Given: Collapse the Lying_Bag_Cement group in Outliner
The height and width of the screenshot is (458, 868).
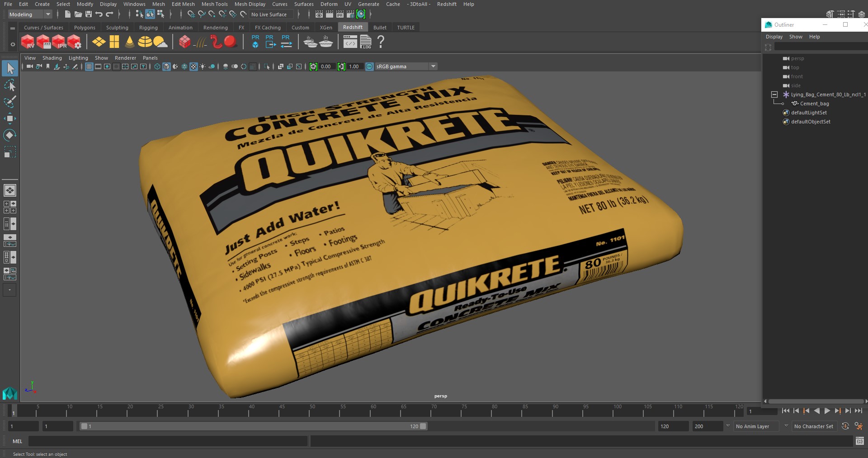Looking at the screenshot, I should [774, 94].
